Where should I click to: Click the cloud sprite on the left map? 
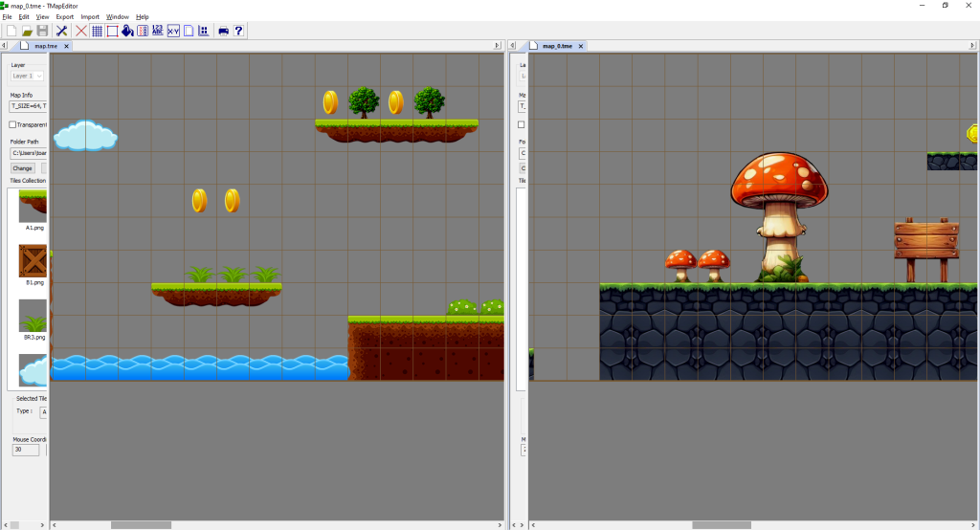coord(85,136)
